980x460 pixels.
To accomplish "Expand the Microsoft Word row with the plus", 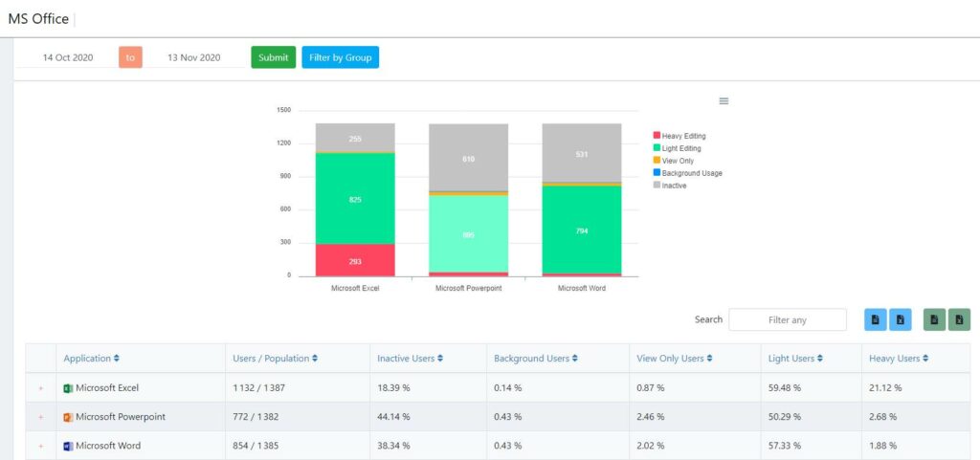I will pos(41,447).
